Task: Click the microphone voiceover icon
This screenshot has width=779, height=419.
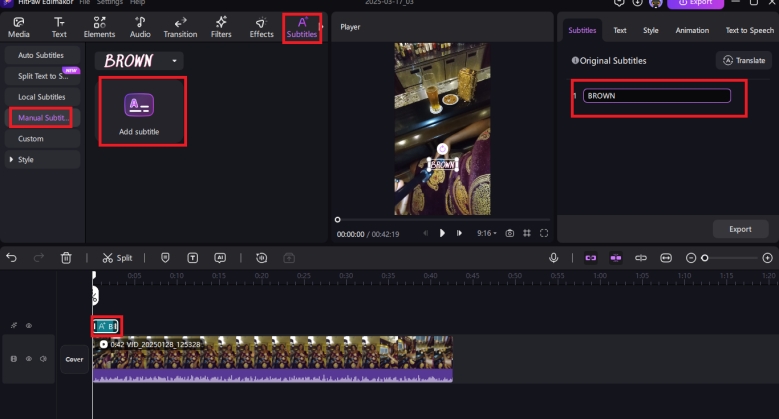Action: pyautogui.click(x=553, y=257)
